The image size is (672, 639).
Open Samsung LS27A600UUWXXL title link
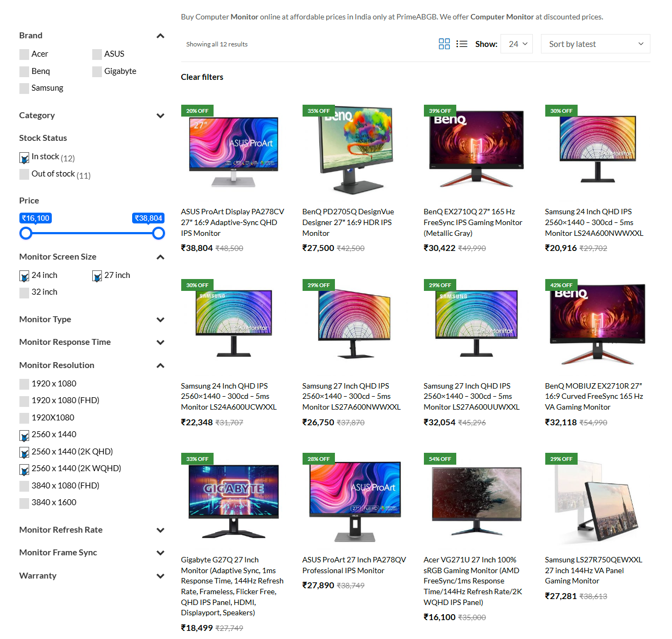pos(471,397)
